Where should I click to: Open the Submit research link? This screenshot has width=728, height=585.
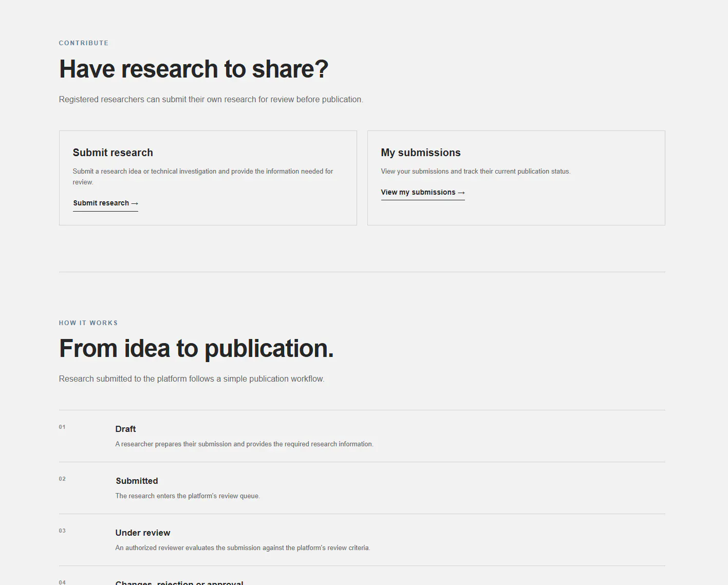[x=105, y=203]
